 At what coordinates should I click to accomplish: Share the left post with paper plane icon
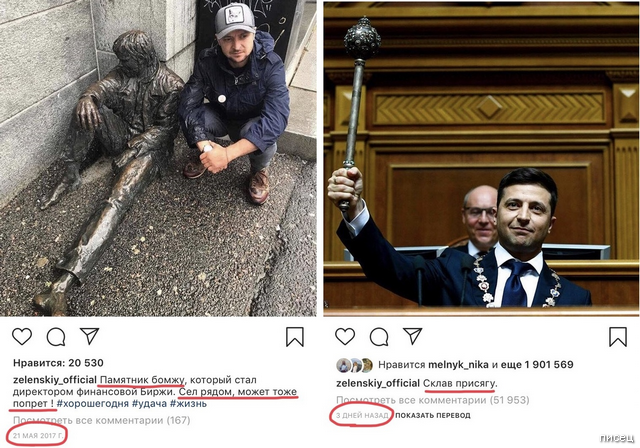[89, 336]
